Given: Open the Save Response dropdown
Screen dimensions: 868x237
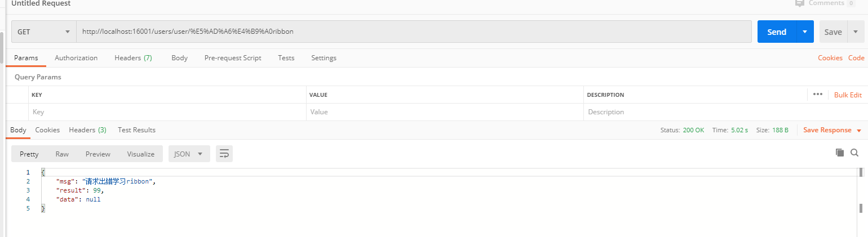Looking at the screenshot, I should click(832, 130).
